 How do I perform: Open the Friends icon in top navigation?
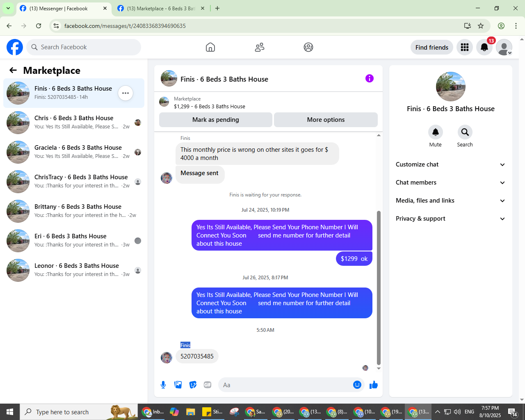pos(260,47)
